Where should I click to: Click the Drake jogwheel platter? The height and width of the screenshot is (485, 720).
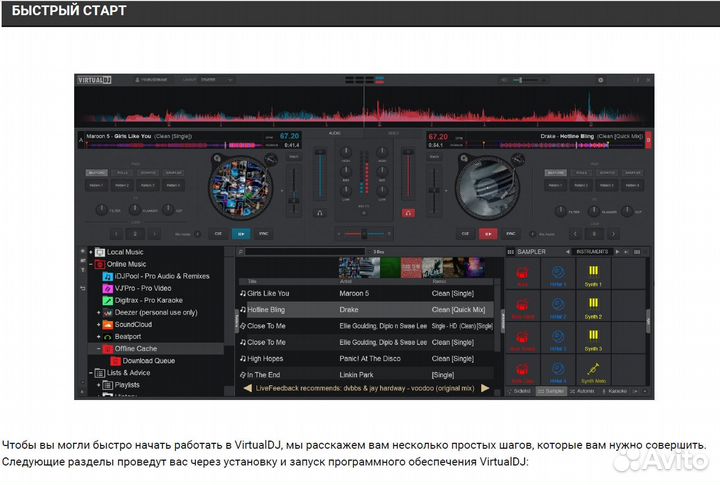(488, 187)
